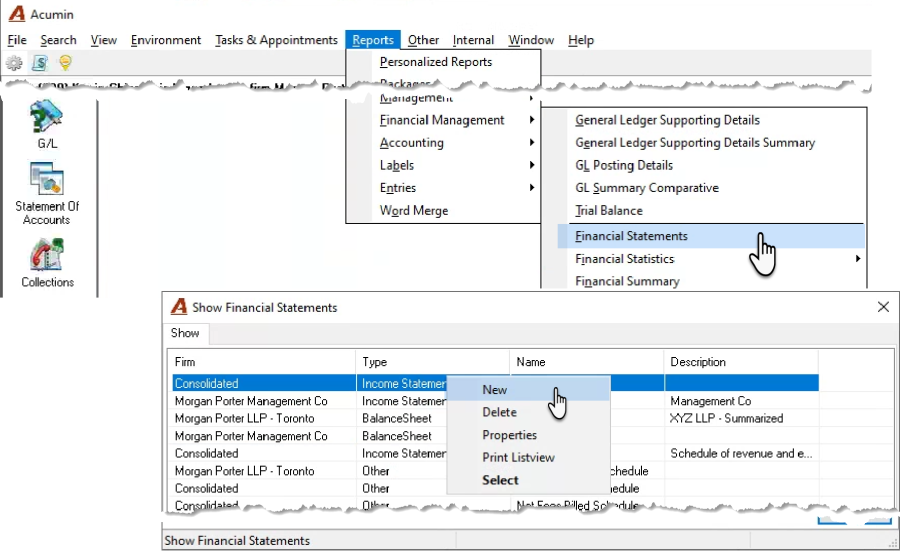Sort by the Name column header
Image resolution: width=900 pixels, height=551 pixels.
click(x=587, y=362)
